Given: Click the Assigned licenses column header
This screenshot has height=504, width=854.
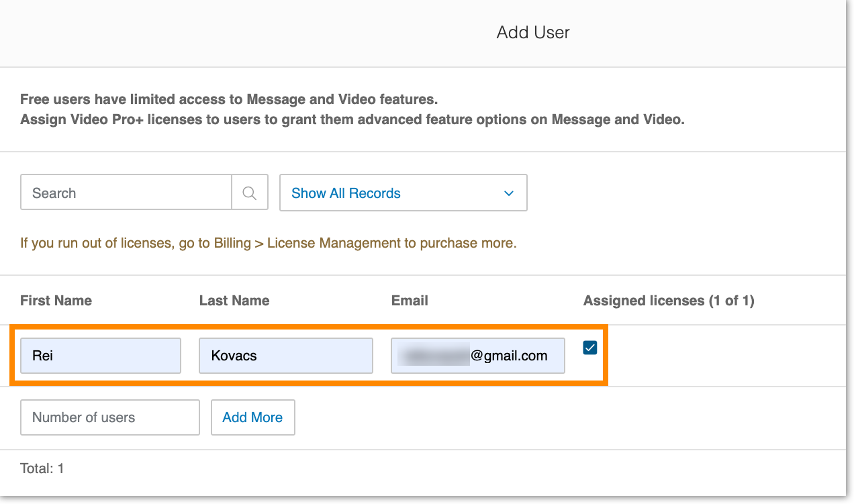Looking at the screenshot, I should tap(668, 300).
